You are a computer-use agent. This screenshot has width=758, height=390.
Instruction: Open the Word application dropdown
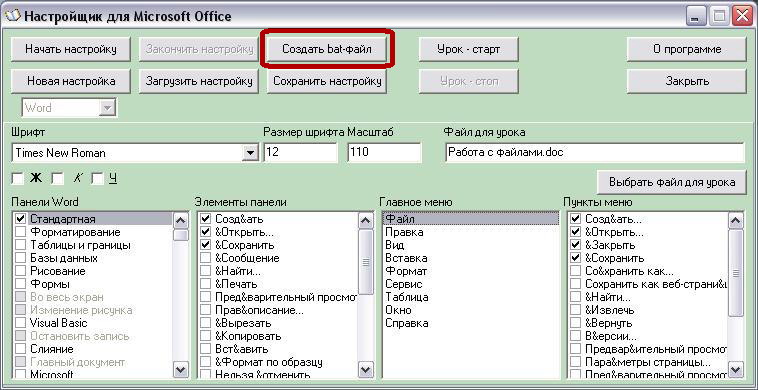tap(107, 107)
